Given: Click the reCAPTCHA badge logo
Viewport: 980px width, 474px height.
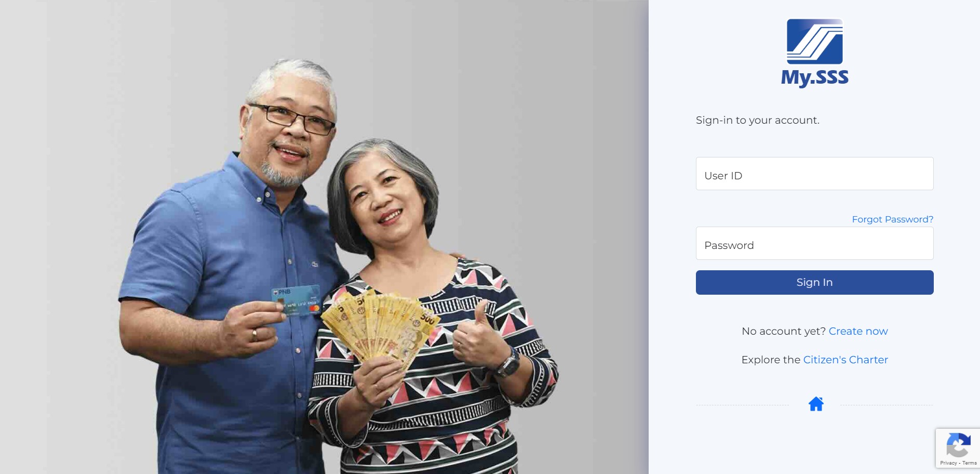Looking at the screenshot, I should [958, 445].
